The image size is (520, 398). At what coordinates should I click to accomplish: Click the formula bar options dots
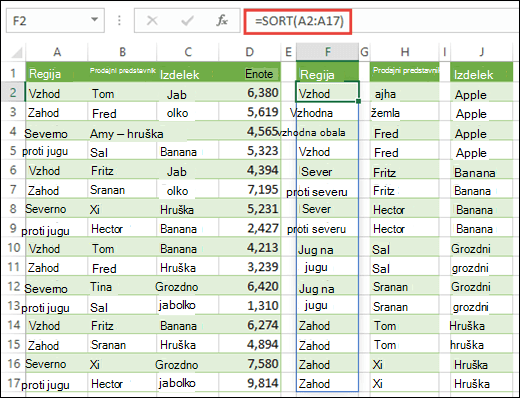[119, 21]
